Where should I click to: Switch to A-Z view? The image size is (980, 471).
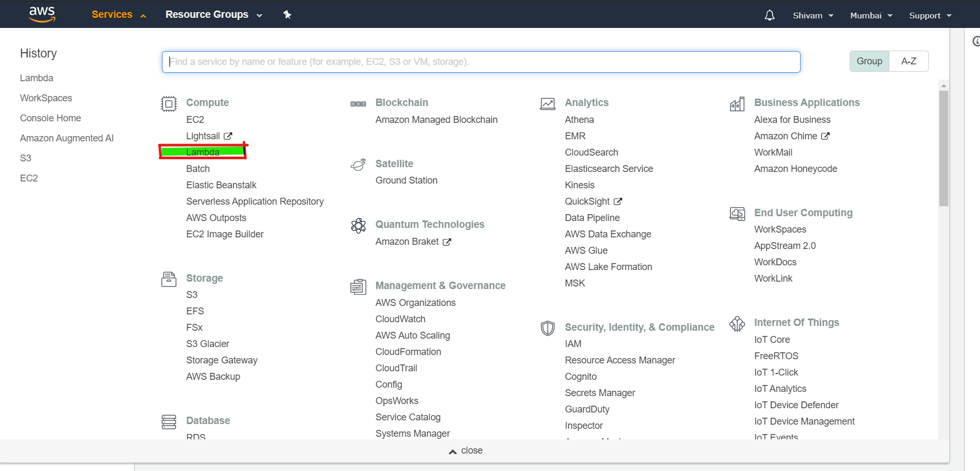(908, 61)
